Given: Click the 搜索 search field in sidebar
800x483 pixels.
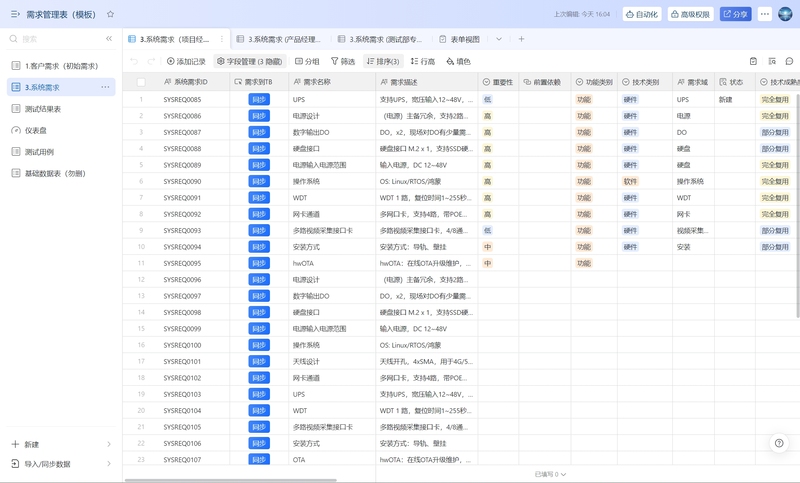Looking at the screenshot, I should tap(56, 39).
